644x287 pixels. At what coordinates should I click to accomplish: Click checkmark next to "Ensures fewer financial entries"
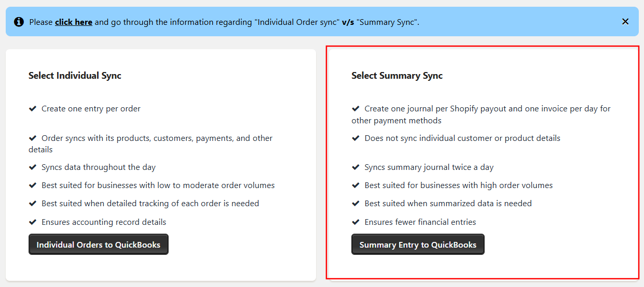tap(355, 222)
